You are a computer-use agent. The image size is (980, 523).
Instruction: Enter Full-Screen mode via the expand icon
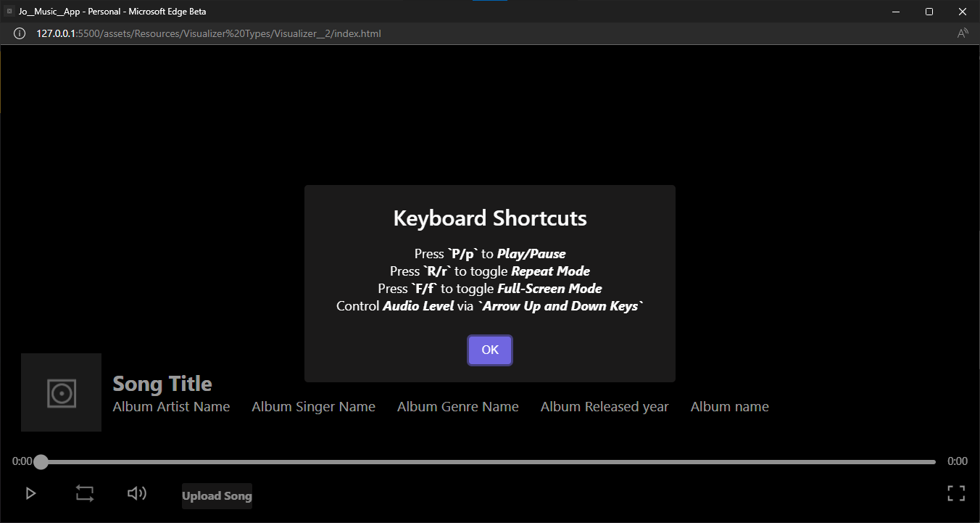pos(955,493)
